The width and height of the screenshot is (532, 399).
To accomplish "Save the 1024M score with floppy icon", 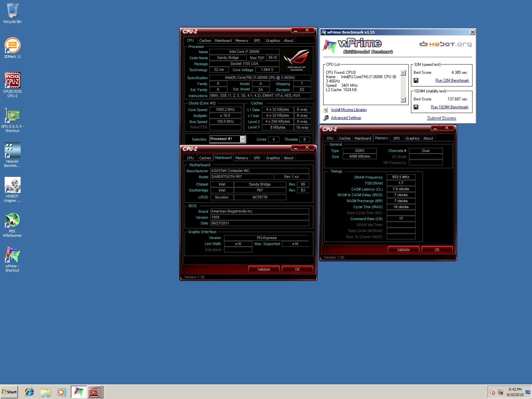I will click(416, 107).
